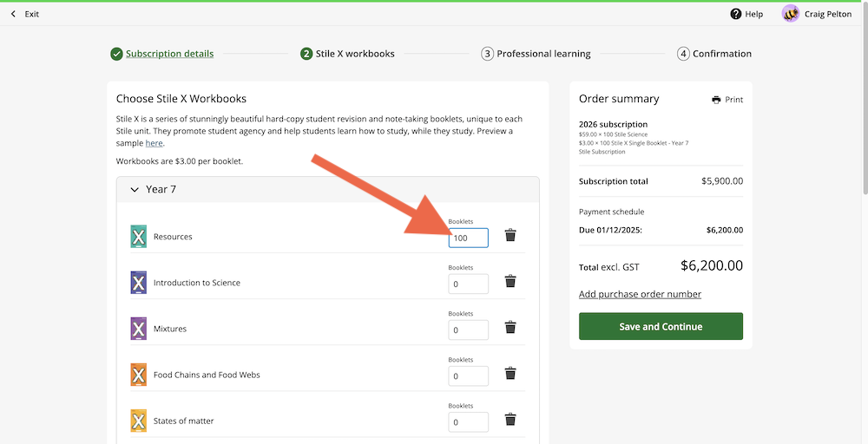Click the States of matter cover thumbnail

[x=138, y=421]
